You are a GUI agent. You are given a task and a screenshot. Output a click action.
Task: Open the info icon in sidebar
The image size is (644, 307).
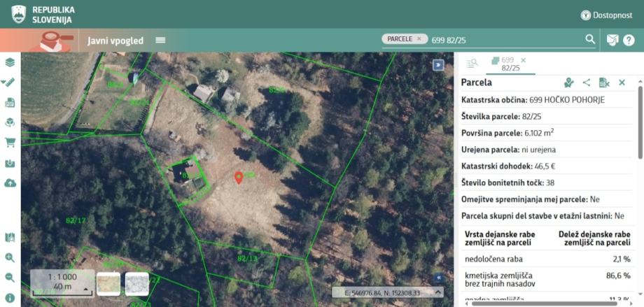10,298
